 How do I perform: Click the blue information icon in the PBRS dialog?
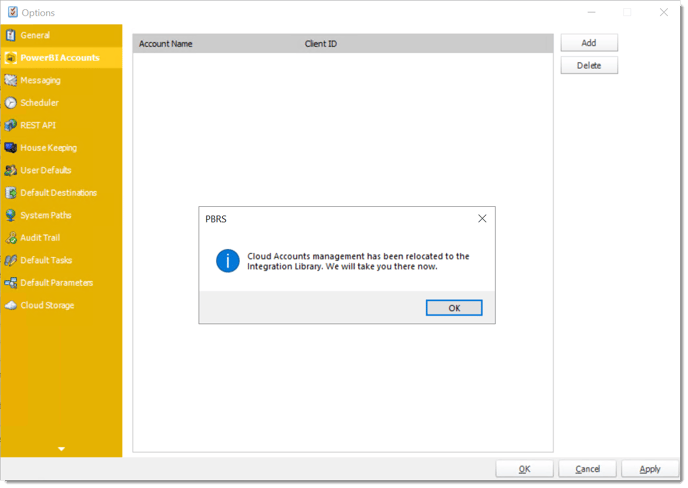228,261
